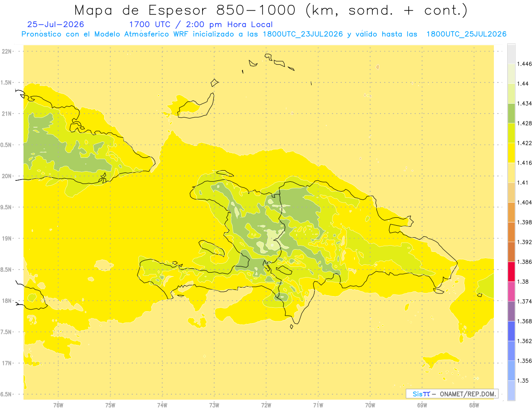Click the light green swatch between 1.434 and 1.44

coord(511,94)
